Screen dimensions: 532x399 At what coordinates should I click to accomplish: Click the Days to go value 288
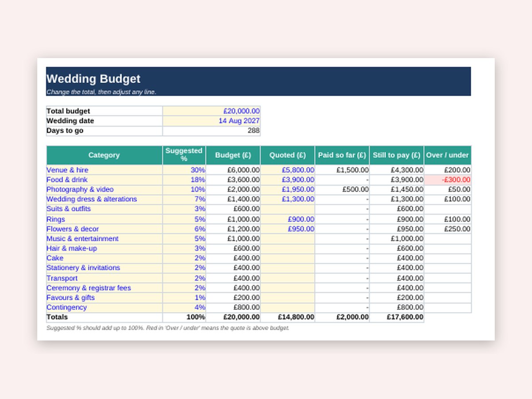[211, 131]
